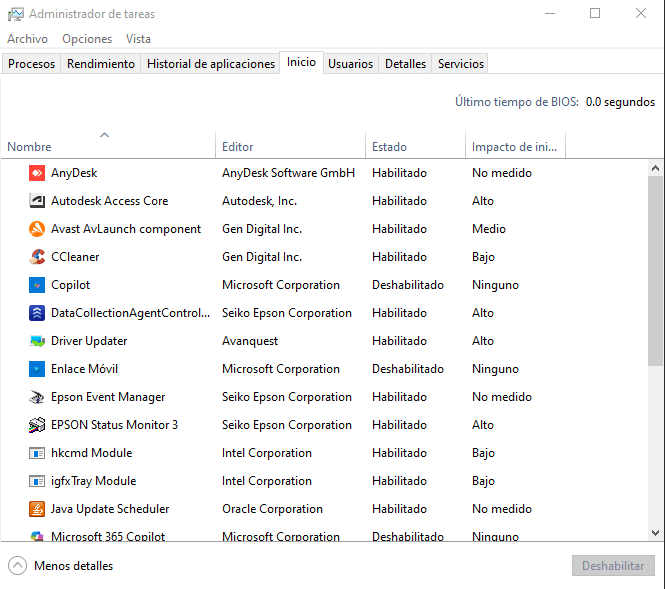The image size is (665, 589).
Task: Click the CCleaner icon
Action: pyautogui.click(x=37, y=257)
